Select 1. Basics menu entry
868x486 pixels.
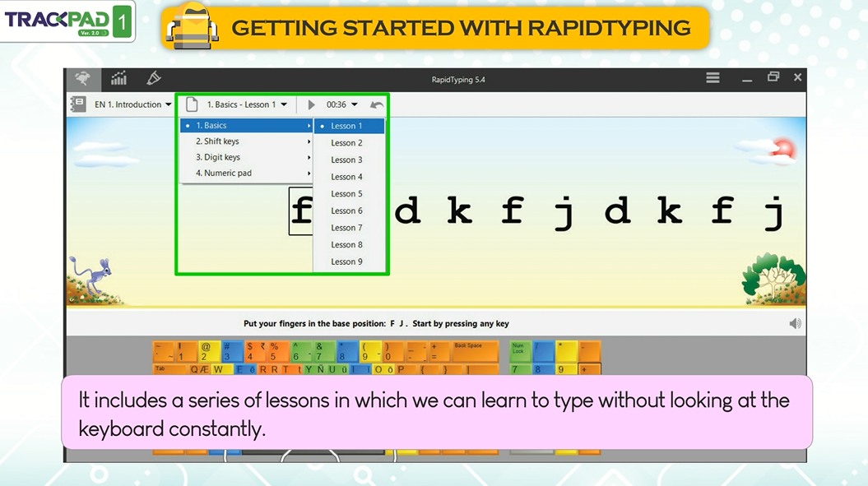click(x=246, y=126)
